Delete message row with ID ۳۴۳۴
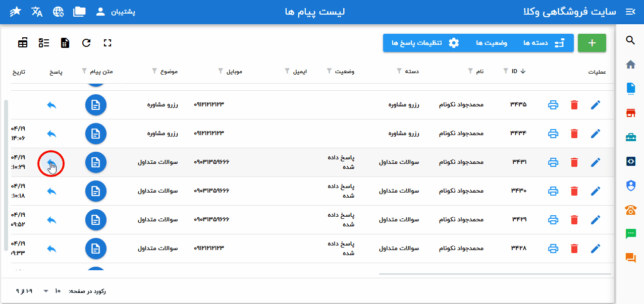The height and width of the screenshot is (304, 644). tap(574, 134)
